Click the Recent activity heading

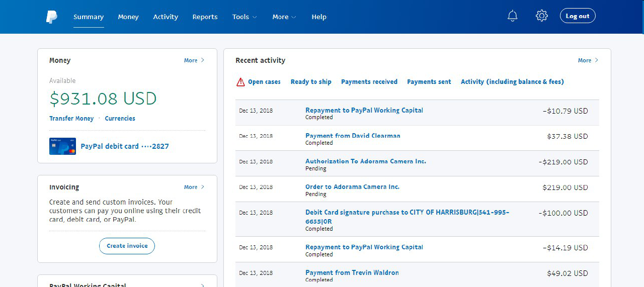pyautogui.click(x=260, y=60)
